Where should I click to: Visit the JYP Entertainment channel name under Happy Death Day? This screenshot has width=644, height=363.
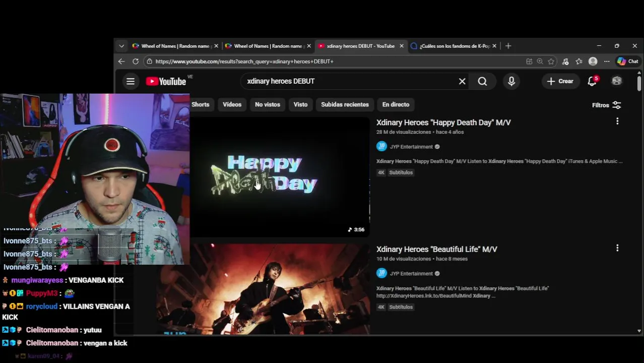(411, 147)
